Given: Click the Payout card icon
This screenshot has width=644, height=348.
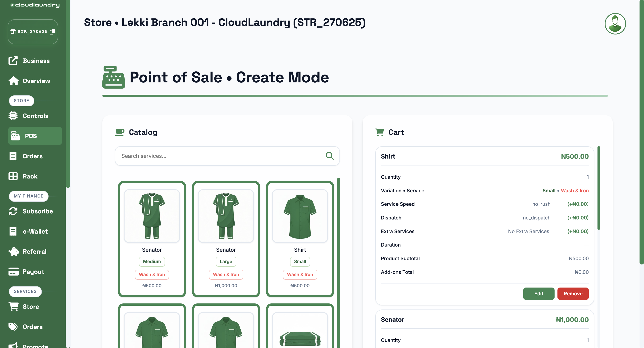Looking at the screenshot, I should point(13,271).
